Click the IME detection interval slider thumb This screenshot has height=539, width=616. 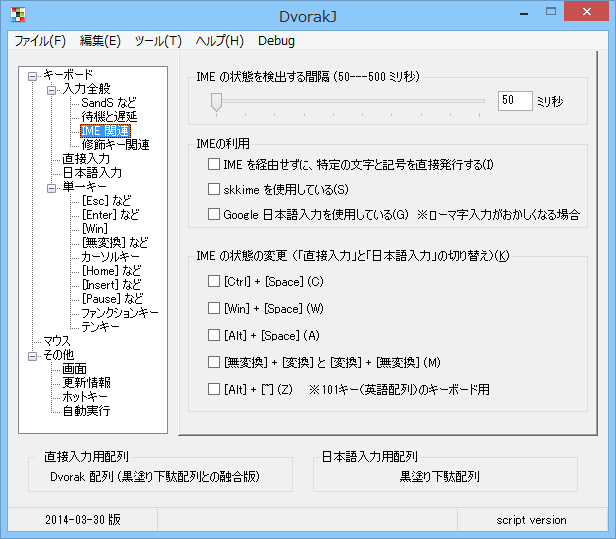point(216,101)
